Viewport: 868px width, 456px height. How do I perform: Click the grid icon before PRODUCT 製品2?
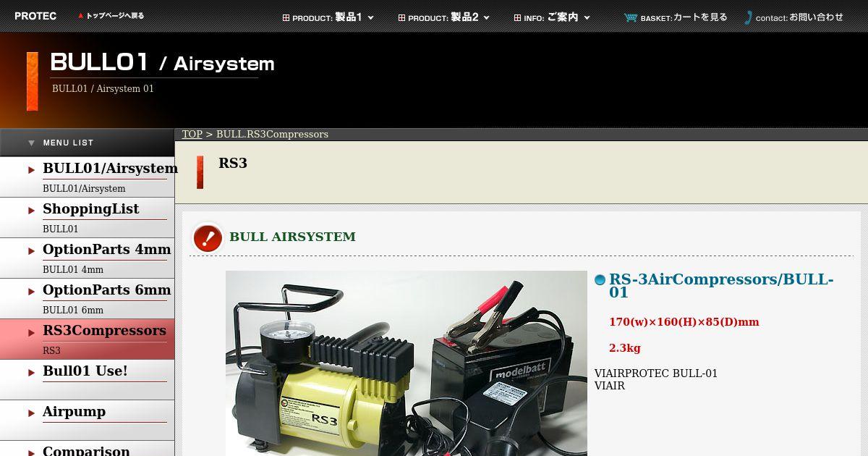point(401,18)
